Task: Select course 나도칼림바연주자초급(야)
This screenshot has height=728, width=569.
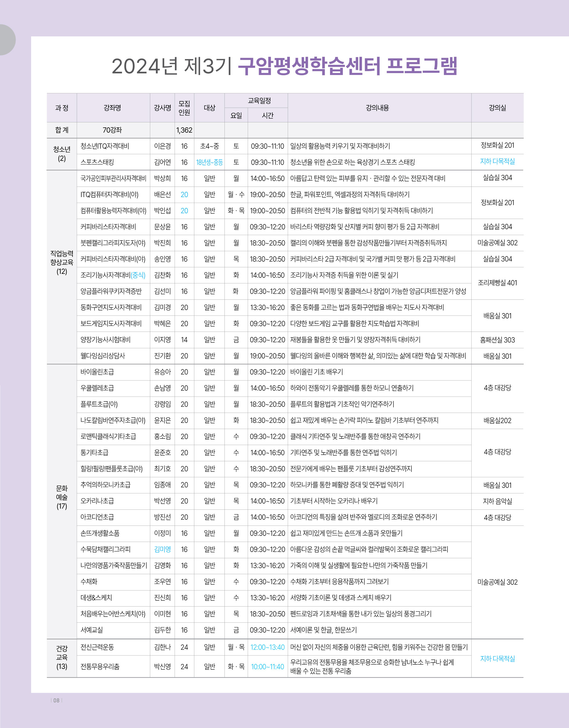Action: (113, 420)
